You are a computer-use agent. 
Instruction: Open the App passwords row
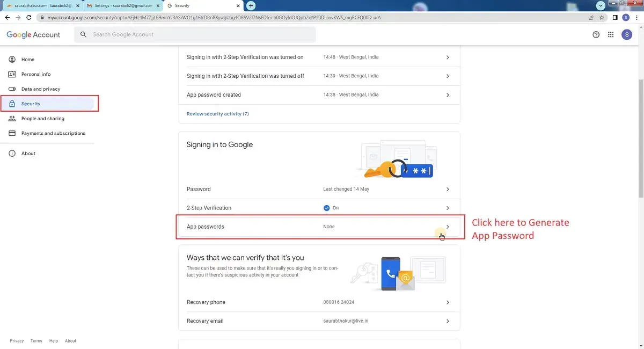(x=319, y=227)
